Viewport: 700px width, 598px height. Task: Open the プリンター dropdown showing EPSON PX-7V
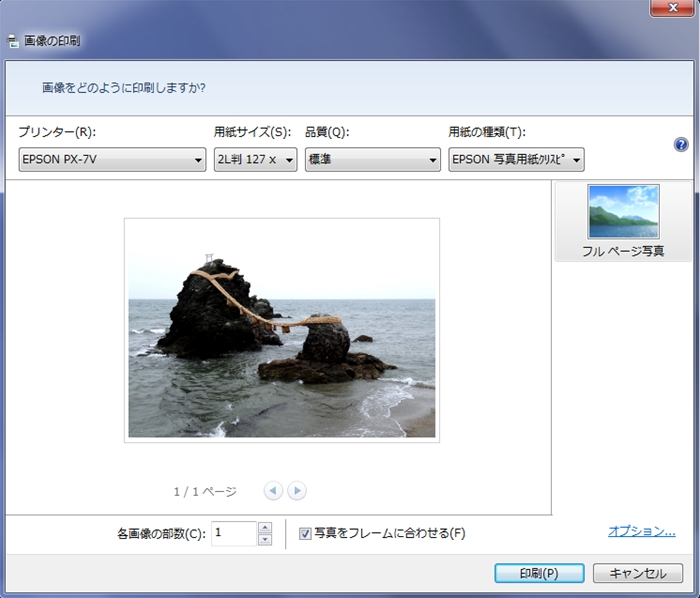(x=112, y=159)
